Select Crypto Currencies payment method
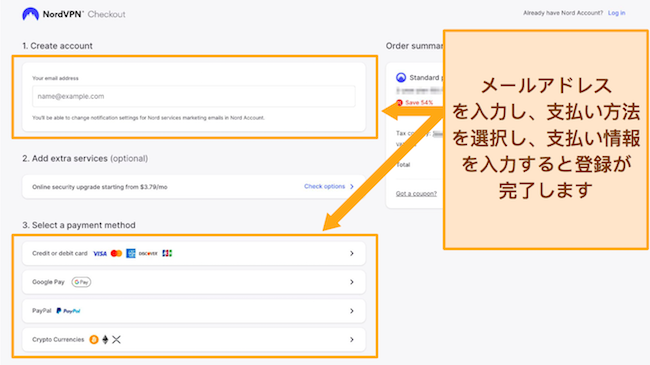 [x=194, y=339]
